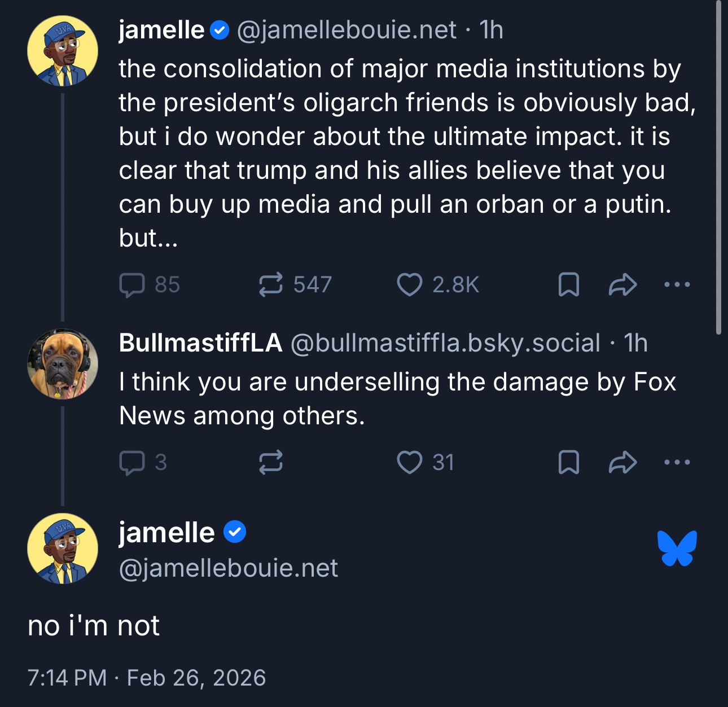Repost BullmastiffLA's Fox News comment

pos(271,463)
